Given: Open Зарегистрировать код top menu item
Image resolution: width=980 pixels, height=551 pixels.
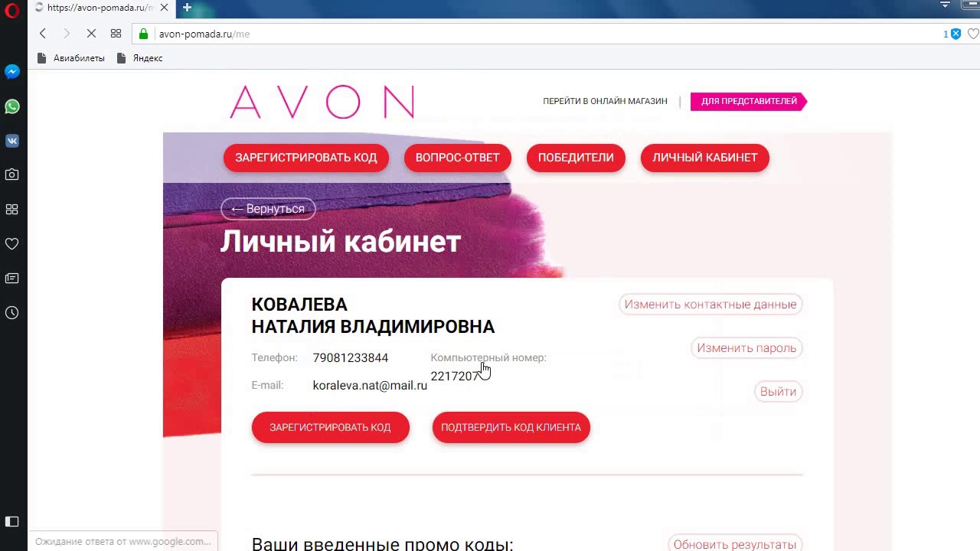Looking at the screenshot, I should 306,158.
